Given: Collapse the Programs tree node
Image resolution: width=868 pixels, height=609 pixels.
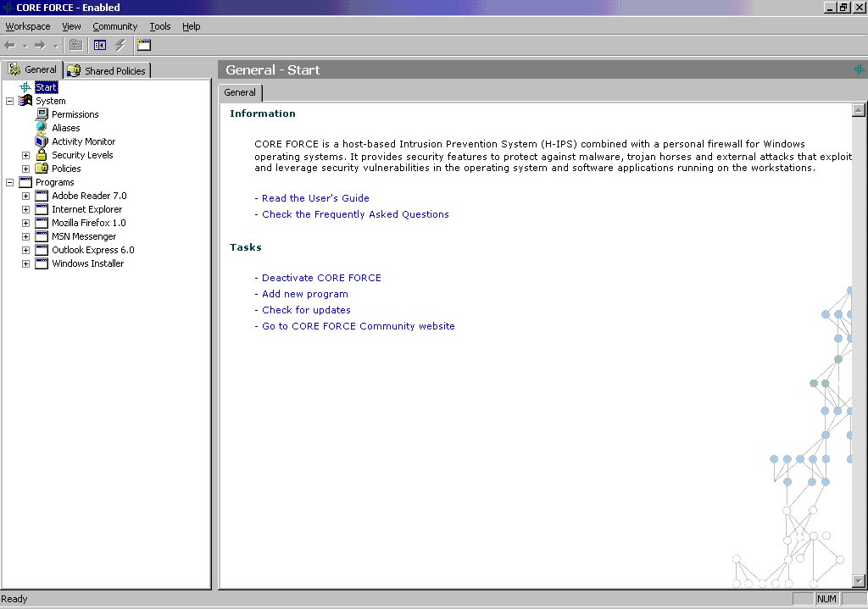Looking at the screenshot, I should (9, 183).
